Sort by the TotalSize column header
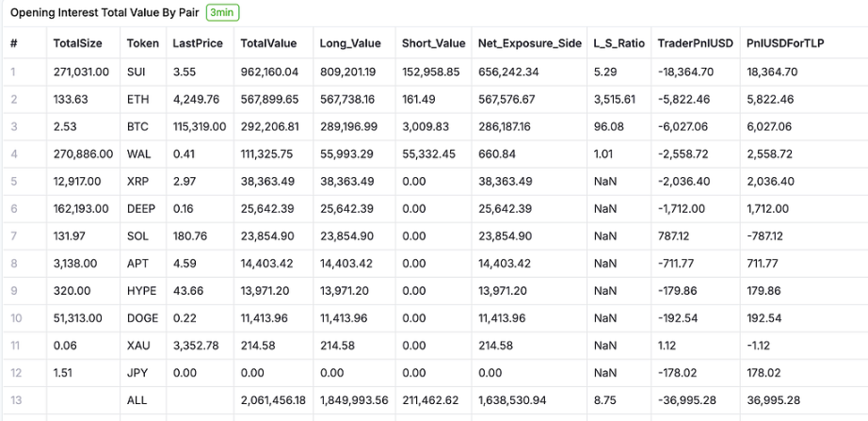Image resolution: width=868 pixels, height=421 pixels. (77, 44)
